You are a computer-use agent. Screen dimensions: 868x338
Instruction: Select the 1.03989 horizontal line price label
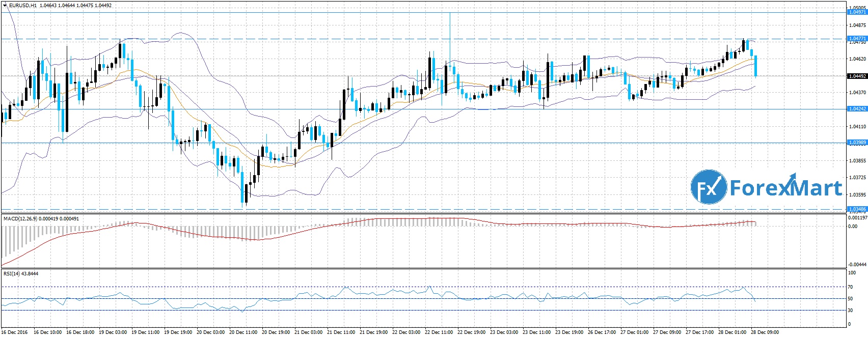(x=857, y=143)
